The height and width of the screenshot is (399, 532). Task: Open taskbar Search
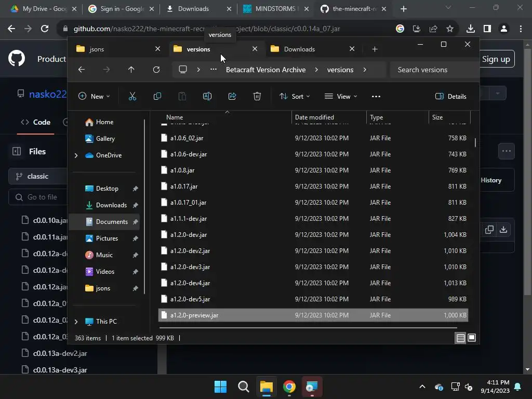pos(244,387)
